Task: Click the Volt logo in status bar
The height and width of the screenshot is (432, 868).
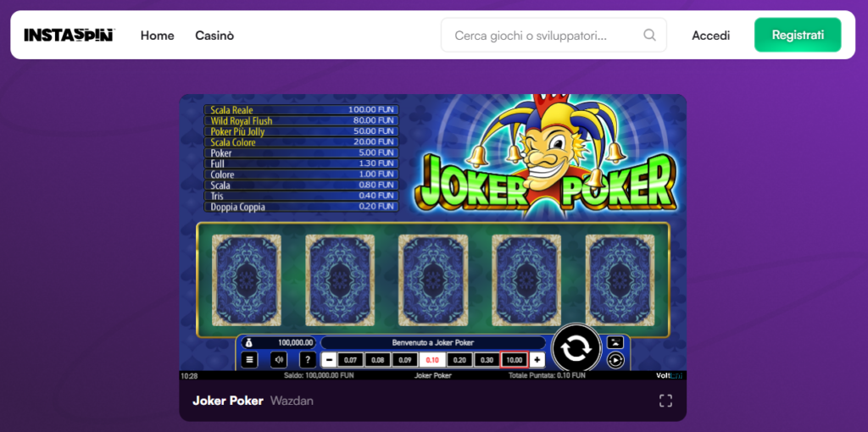Action: [669, 375]
